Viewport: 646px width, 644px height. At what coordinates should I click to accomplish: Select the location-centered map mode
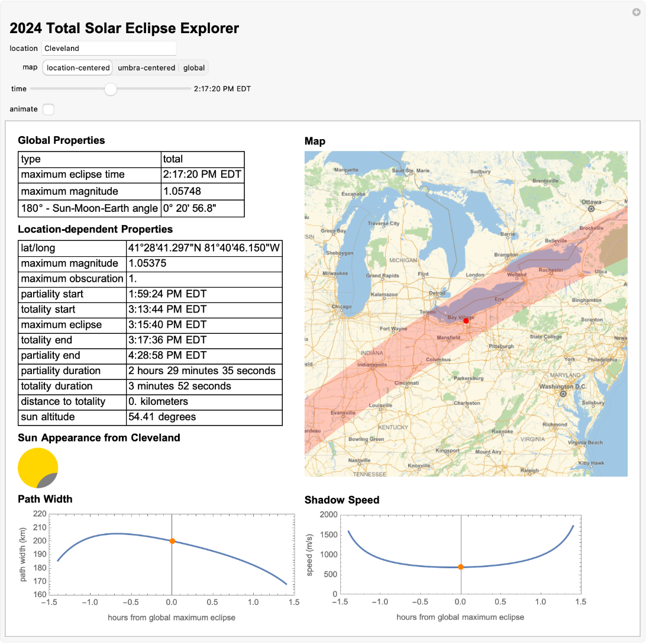point(77,67)
